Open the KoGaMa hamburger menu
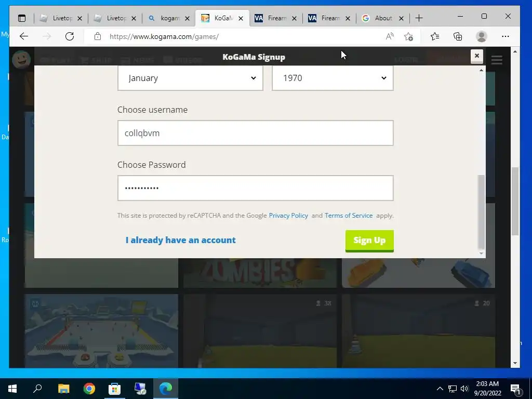 click(x=497, y=60)
